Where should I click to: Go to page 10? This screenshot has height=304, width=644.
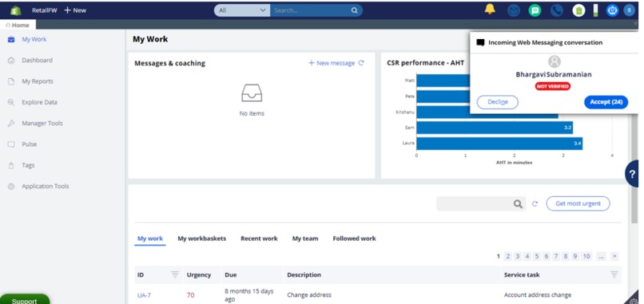click(586, 256)
